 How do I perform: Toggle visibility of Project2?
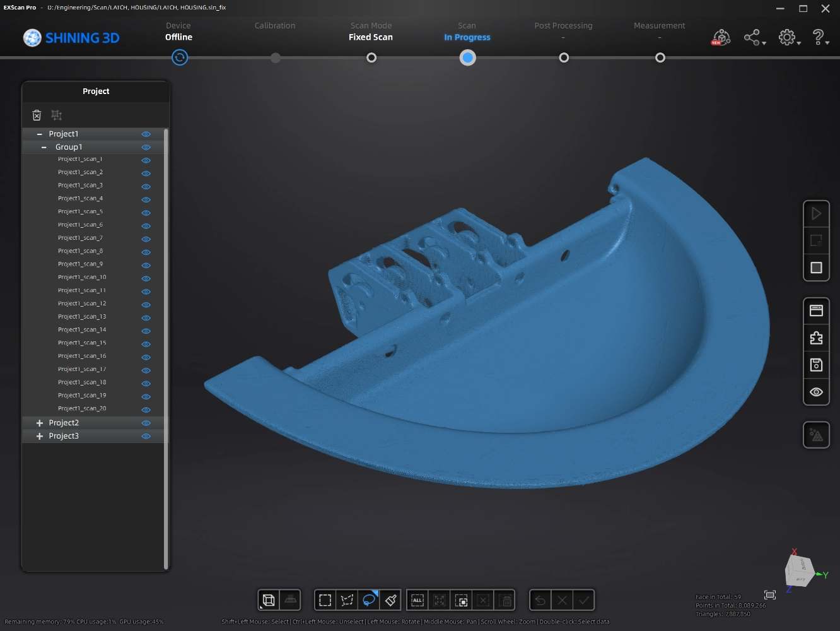pos(146,423)
